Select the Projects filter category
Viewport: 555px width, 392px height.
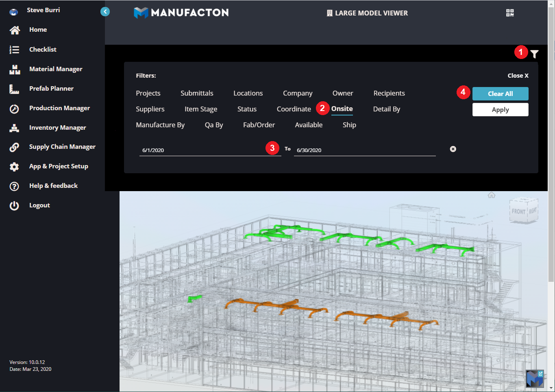[148, 93]
